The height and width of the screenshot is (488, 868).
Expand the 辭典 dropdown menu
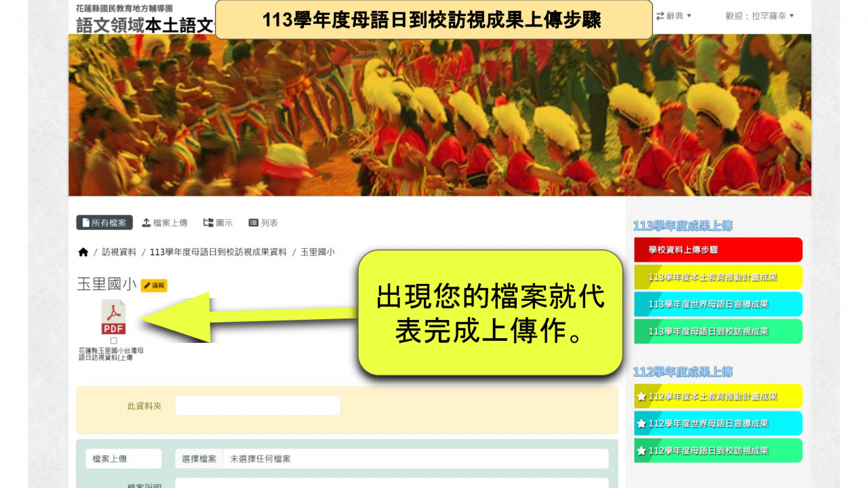pos(674,16)
